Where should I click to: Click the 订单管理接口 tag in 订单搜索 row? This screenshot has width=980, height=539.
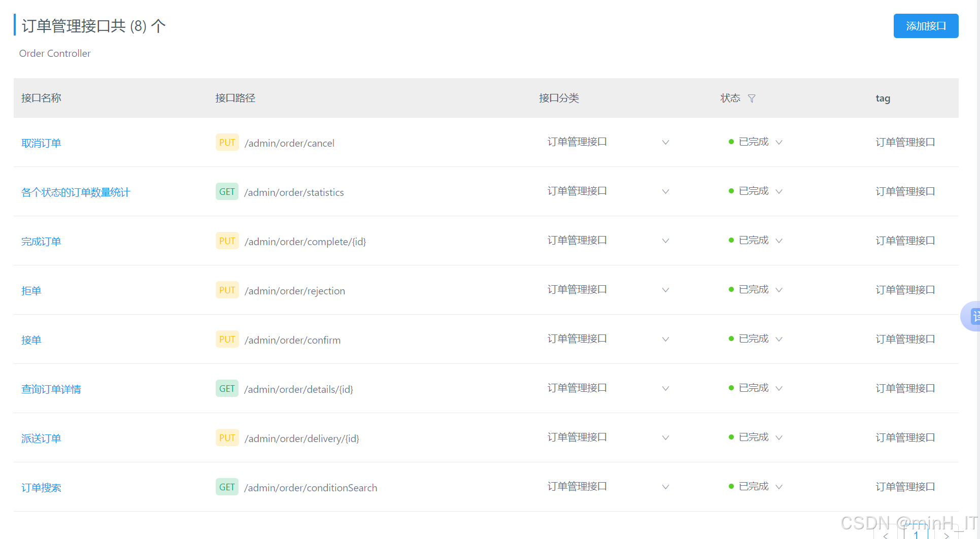[905, 487]
